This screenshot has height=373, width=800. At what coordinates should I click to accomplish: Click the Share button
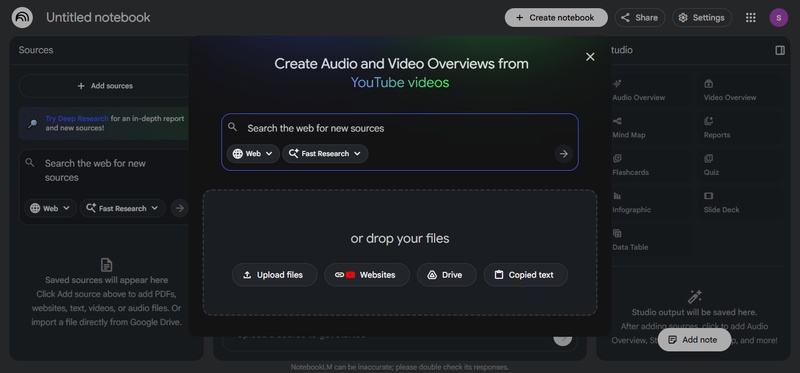point(640,17)
